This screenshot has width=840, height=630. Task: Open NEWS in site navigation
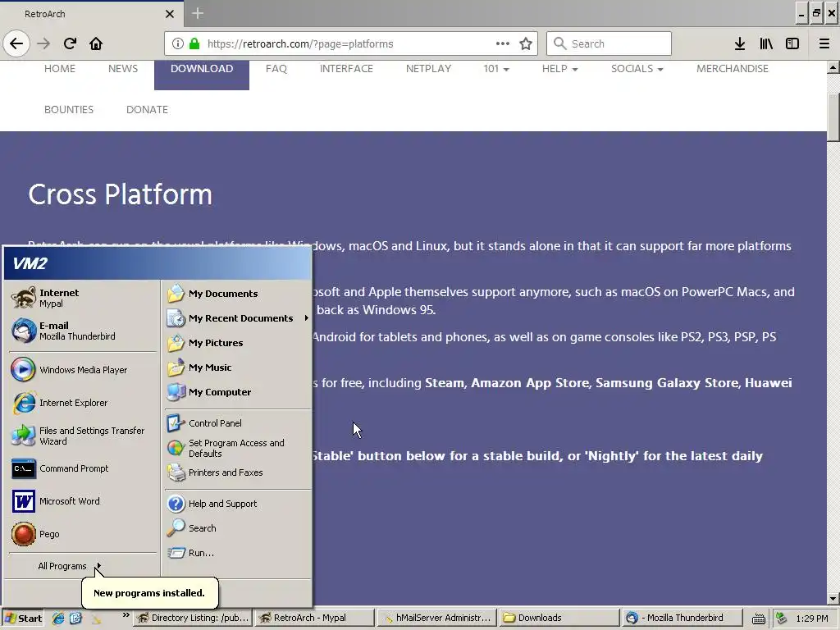tap(123, 69)
